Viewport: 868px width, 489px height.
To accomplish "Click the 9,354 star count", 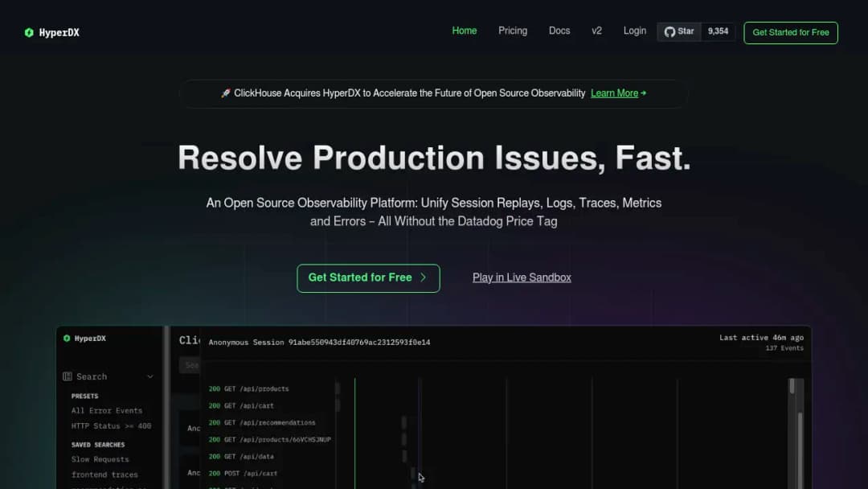I will click(718, 31).
